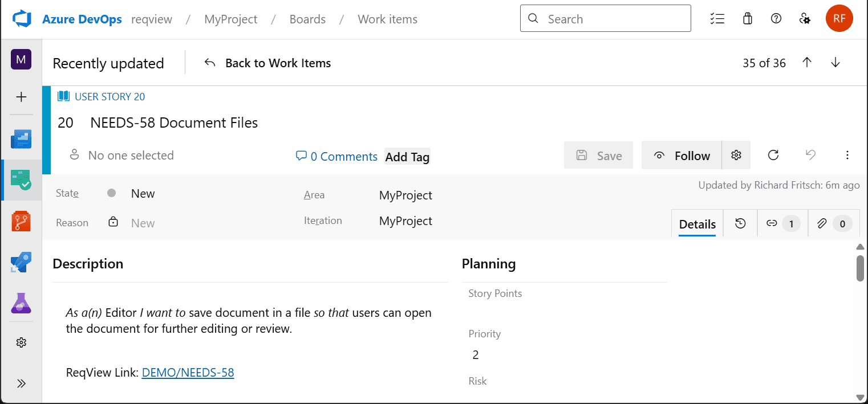The height and width of the screenshot is (404, 868).
Task: Collapse the left sidebar with the chevron
Action: (x=21, y=382)
